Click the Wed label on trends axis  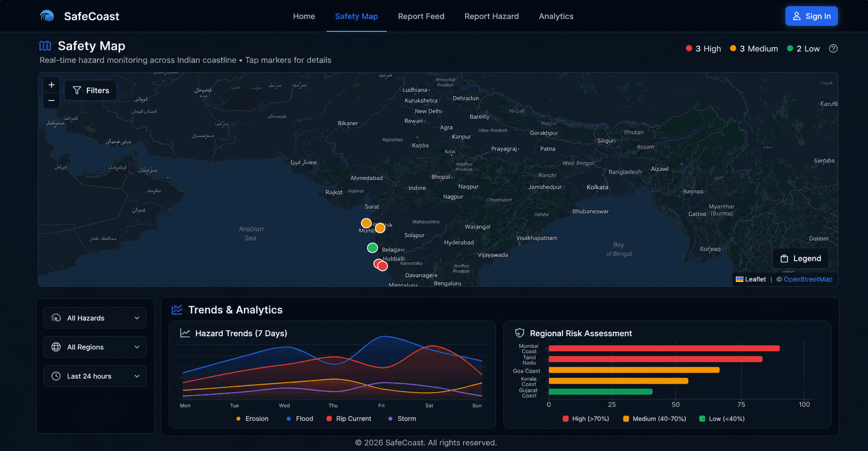tap(285, 406)
